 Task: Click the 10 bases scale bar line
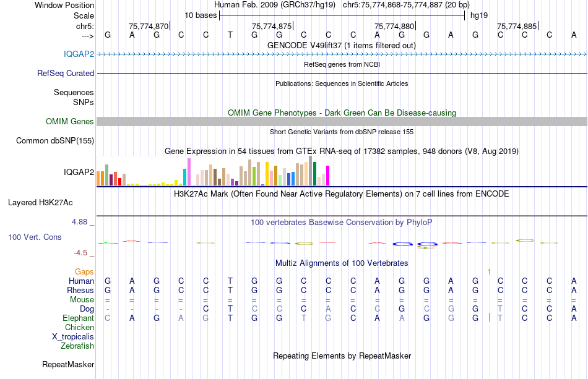pos(342,15)
